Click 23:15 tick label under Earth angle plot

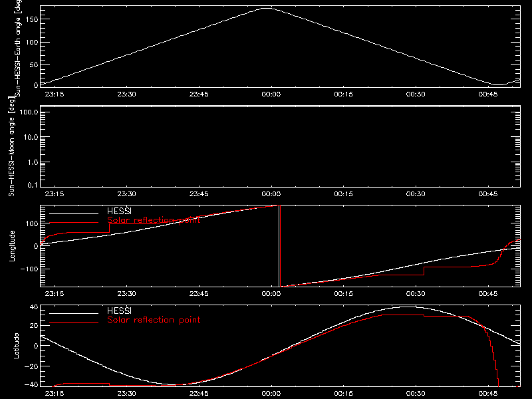[x=55, y=94]
